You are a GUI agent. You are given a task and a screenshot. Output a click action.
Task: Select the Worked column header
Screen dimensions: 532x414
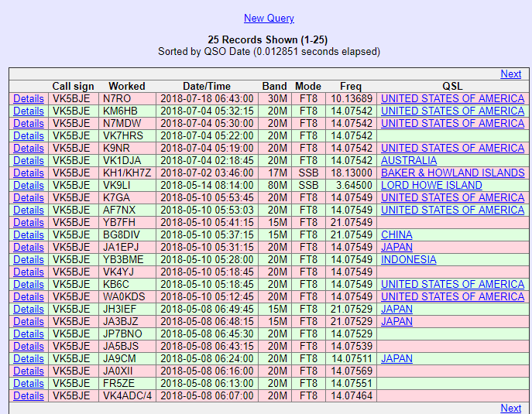coord(127,86)
